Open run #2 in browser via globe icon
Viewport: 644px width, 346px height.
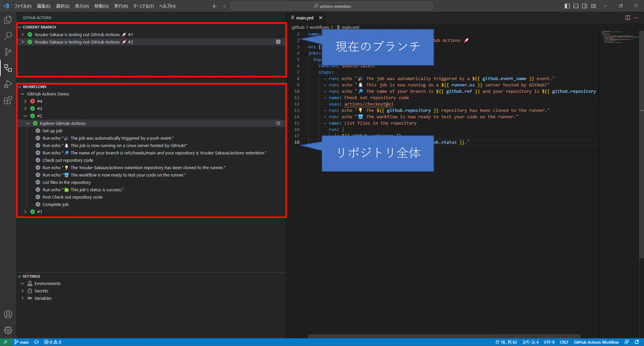[x=278, y=42]
